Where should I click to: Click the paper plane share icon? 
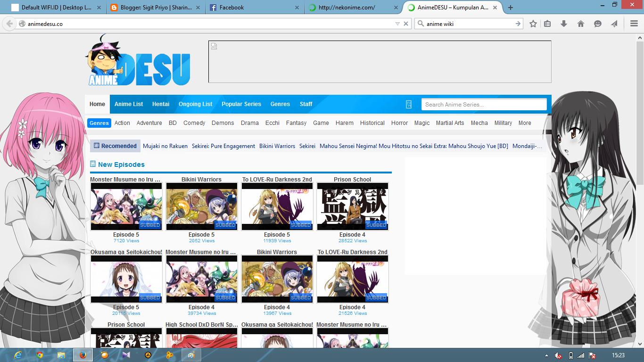[x=614, y=24]
